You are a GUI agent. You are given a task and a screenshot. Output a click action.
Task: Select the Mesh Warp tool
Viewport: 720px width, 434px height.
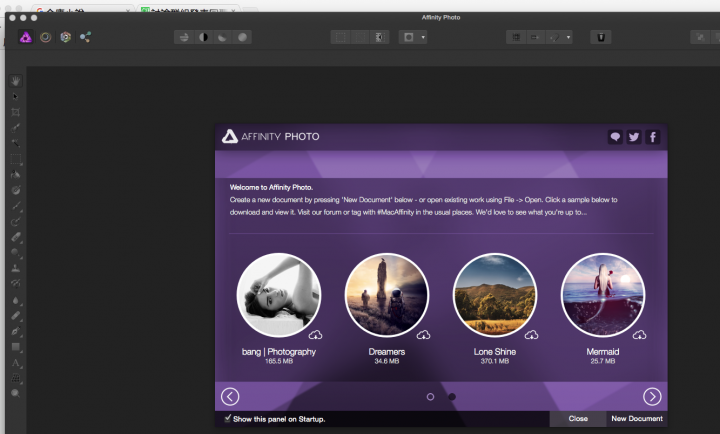tap(16, 378)
